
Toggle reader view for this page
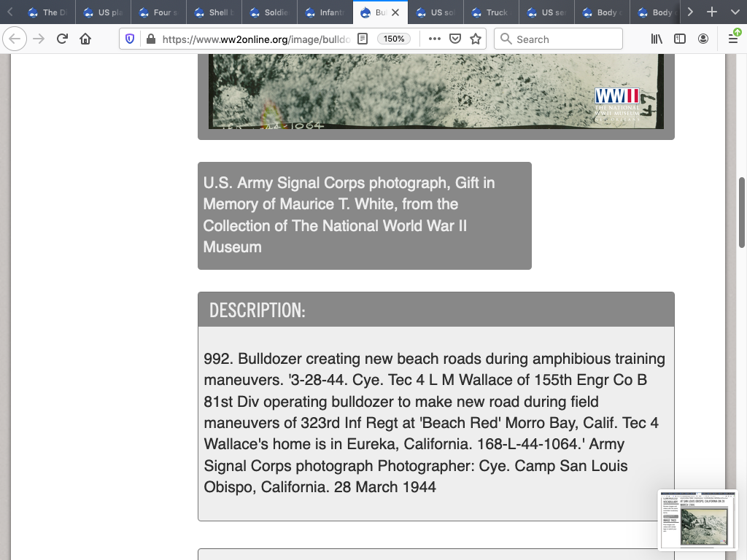coord(363,39)
